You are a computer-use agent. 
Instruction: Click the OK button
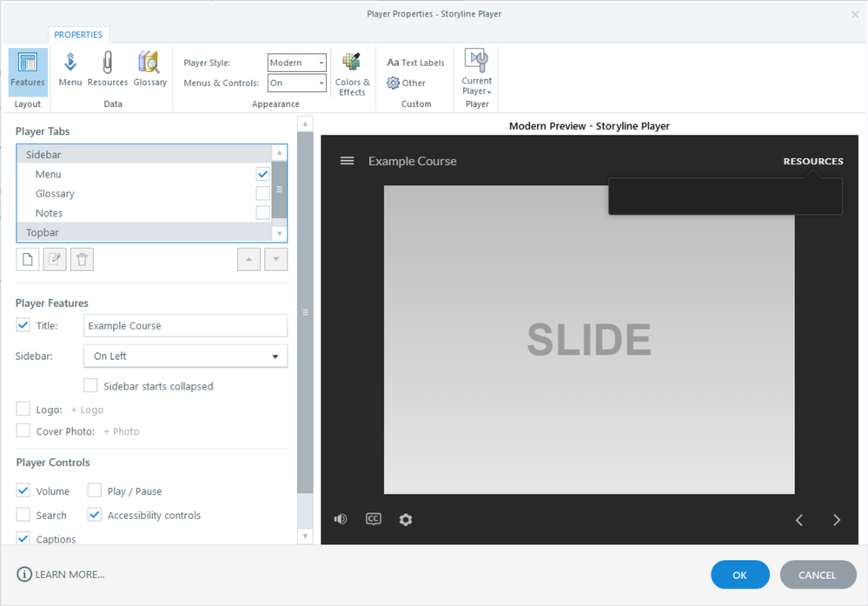(x=739, y=575)
